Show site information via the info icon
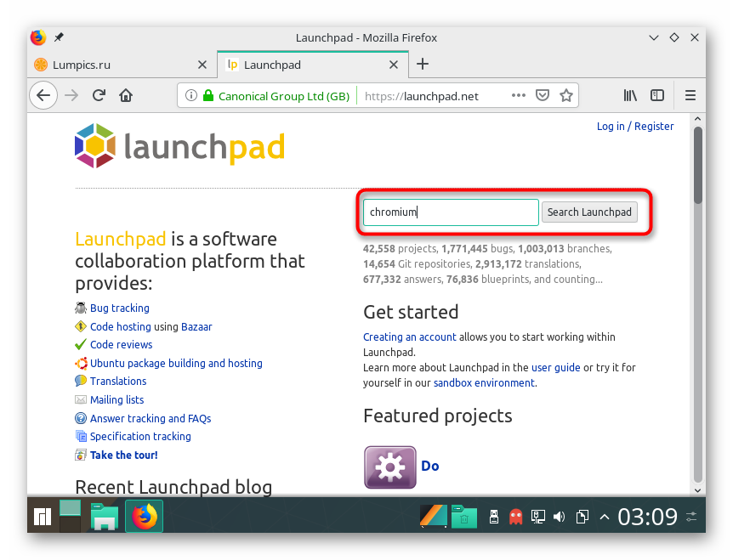 190,96
